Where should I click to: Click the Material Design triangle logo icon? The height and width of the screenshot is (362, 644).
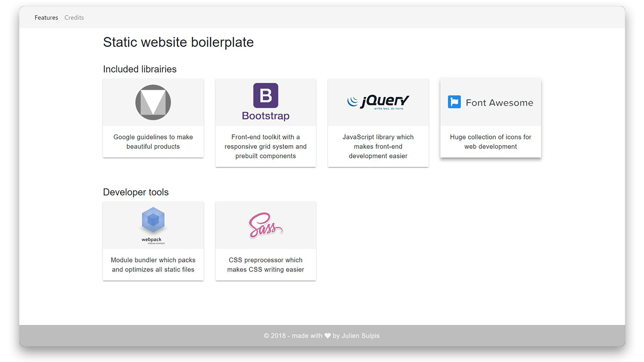pyautogui.click(x=153, y=102)
